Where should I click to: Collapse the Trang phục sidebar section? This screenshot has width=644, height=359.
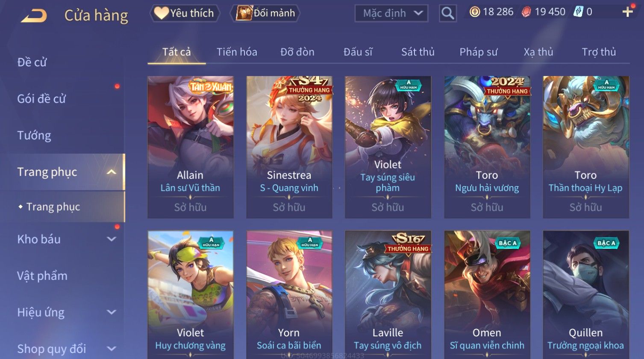coord(111,172)
